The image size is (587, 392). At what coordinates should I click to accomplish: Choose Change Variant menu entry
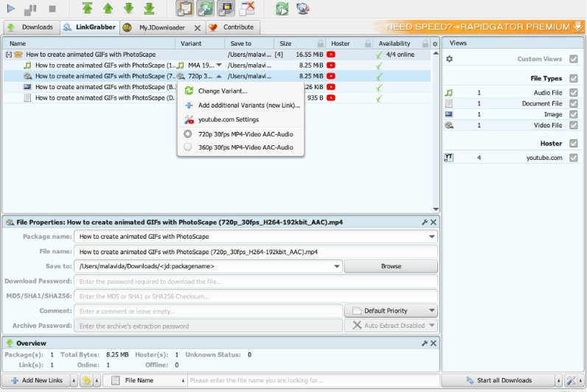coord(223,91)
